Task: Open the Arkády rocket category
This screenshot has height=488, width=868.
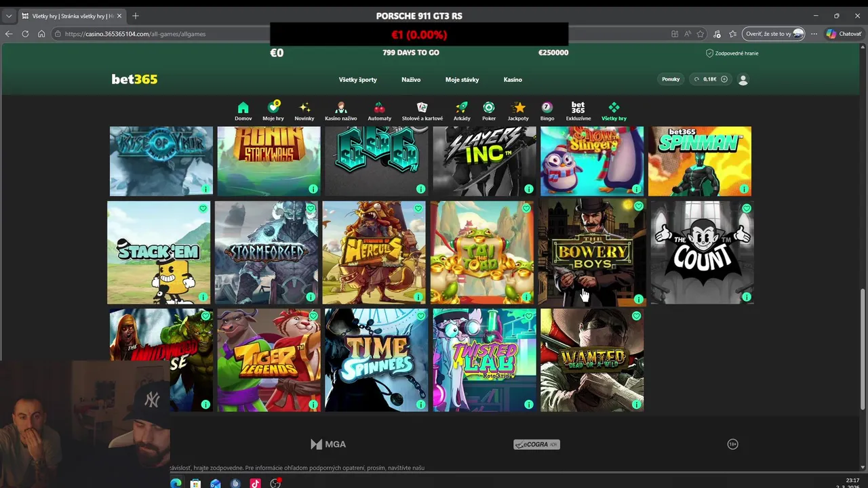Action: pos(462,111)
